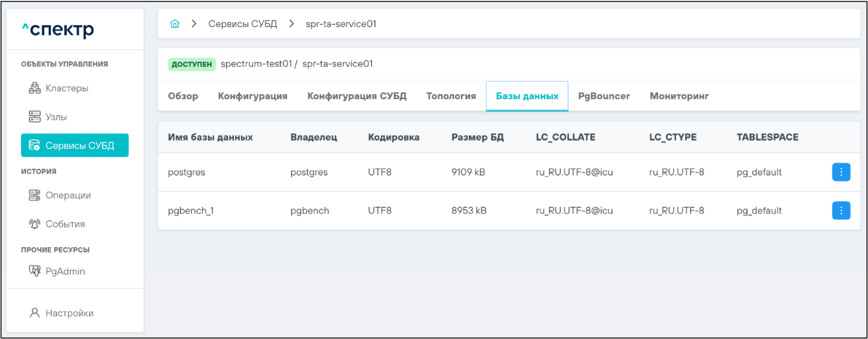The width and height of the screenshot is (868, 339).
Task: Switch to the Топология tab
Action: (451, 96)
